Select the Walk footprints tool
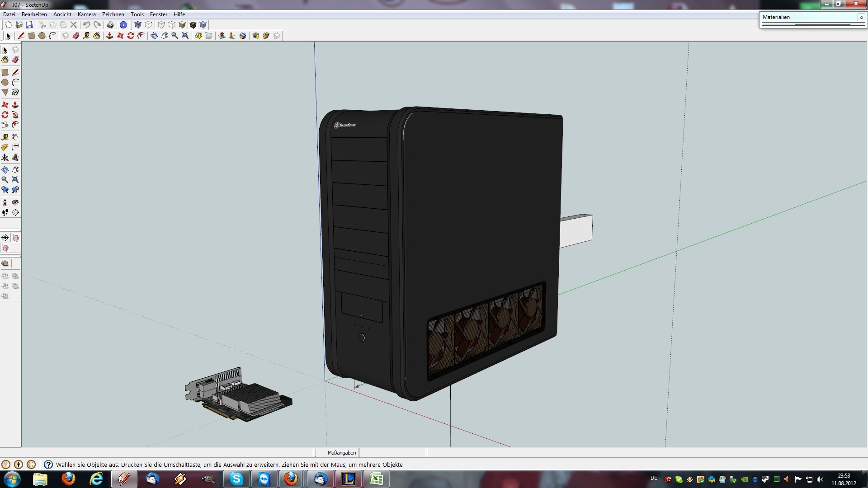Screen dimensions: 868x488 [5, 212]
